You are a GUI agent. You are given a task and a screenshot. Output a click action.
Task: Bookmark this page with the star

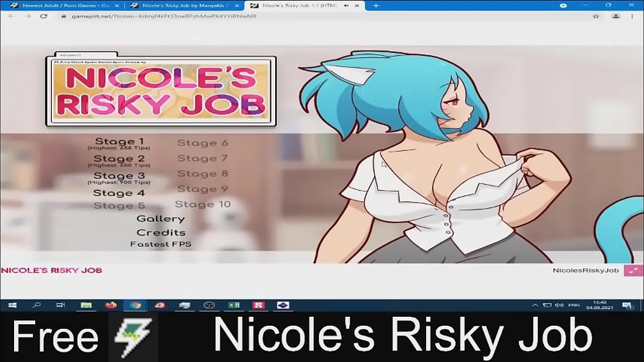point(596,16)
